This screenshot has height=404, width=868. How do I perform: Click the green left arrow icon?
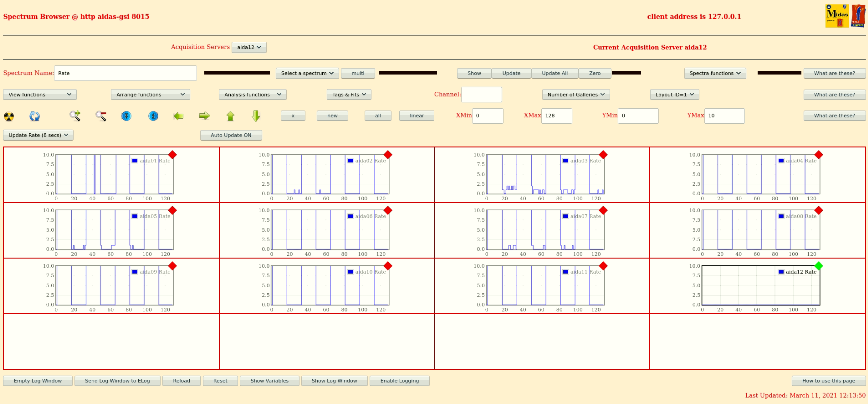[178, 116]
